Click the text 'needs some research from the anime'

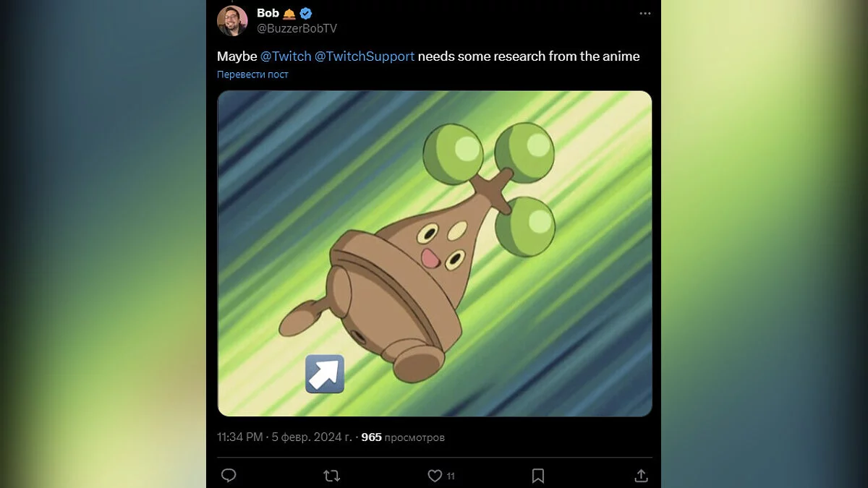coord(529,56)
